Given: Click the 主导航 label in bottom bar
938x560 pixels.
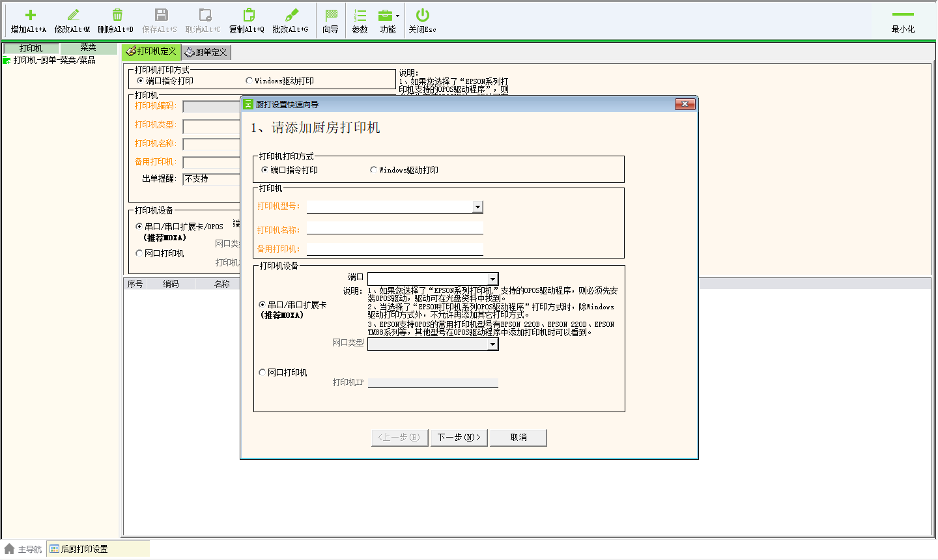Looking at the screenshot, I should (x=29, y=550).
